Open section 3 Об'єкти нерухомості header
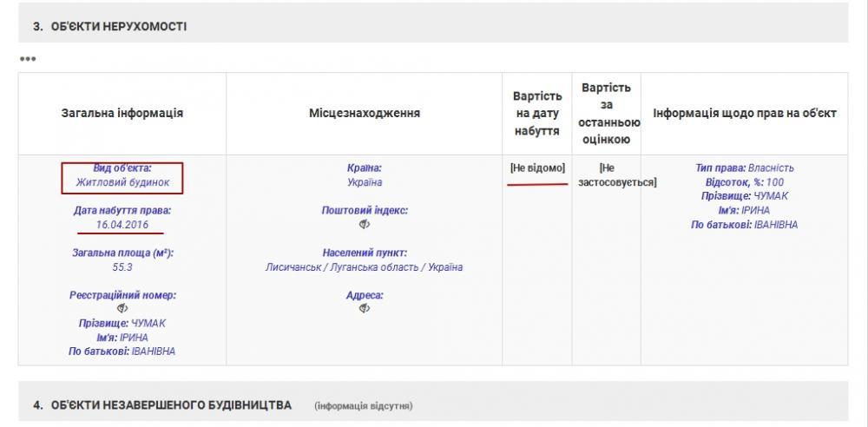Viewport: 868px width, 427px height. [110, 27]
